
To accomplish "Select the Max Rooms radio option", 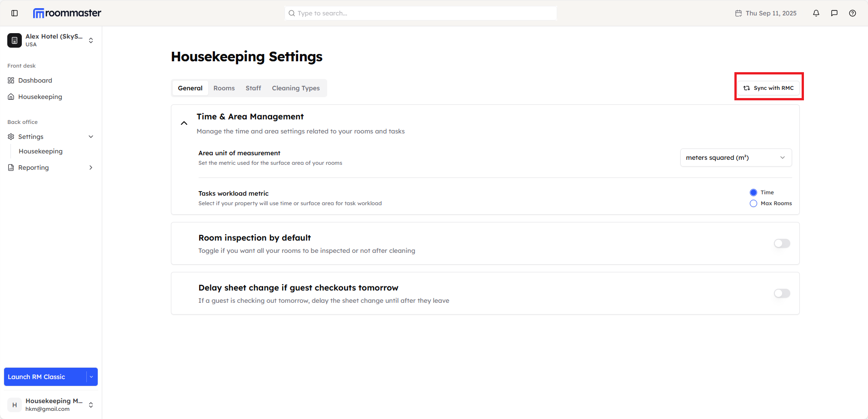I will [x=753, y=203].
